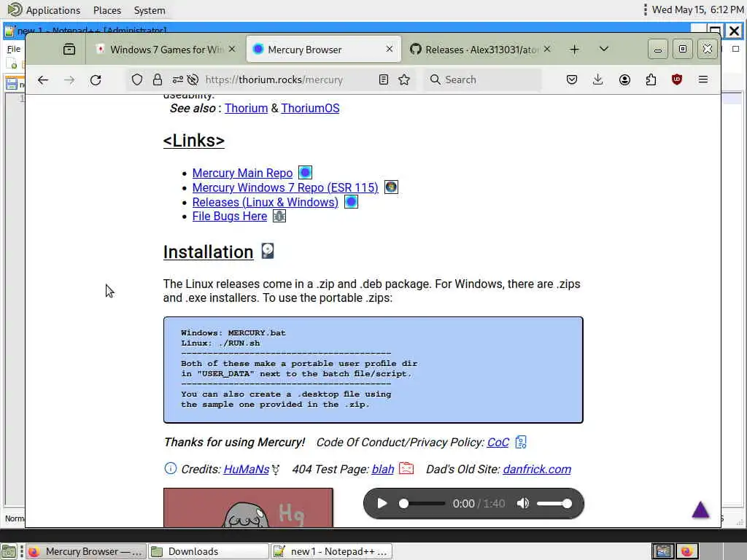The height and width of the screenshot is (560, 747).
Task: Open the Firefox View icon left of tabs
Action: click(69, 50)
